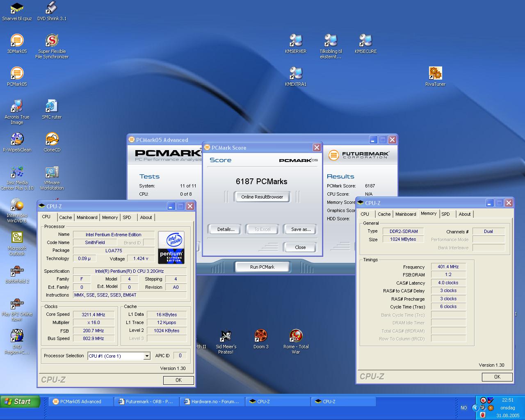The image size is (525, 420).
Task: Open the Windows Start menu
Action: point(20,402)
